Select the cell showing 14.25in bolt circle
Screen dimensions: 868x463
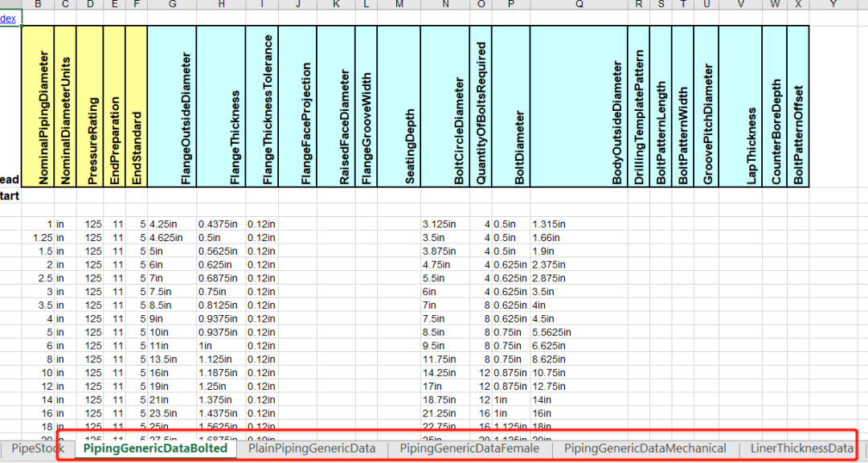click(445, 373)
